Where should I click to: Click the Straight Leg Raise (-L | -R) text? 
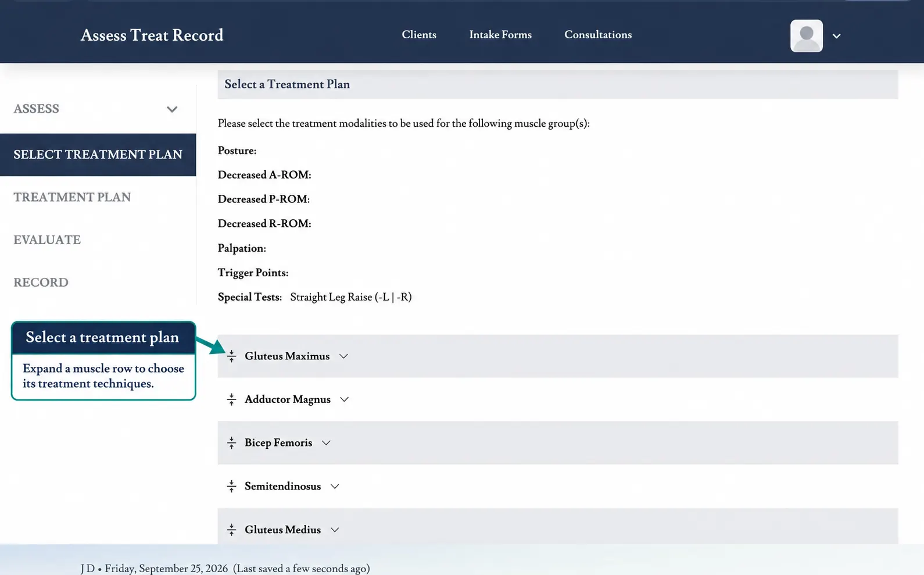[x=351, y=297]
